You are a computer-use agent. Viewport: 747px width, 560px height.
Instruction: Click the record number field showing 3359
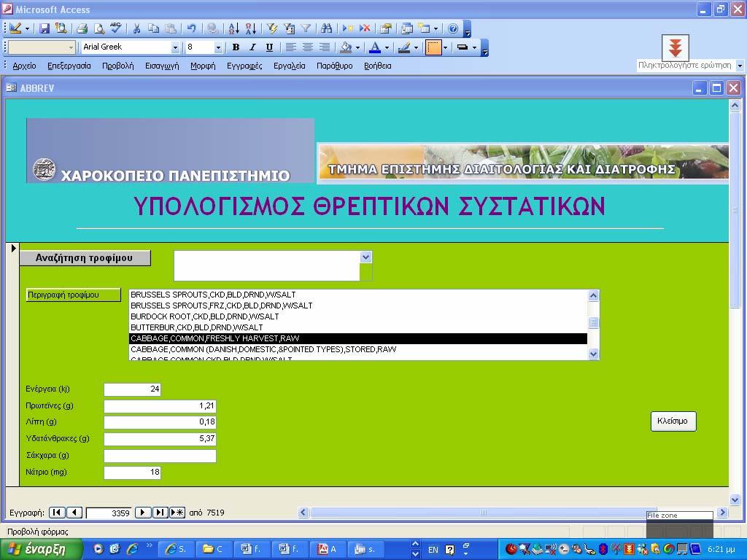(x=109, y=513)
